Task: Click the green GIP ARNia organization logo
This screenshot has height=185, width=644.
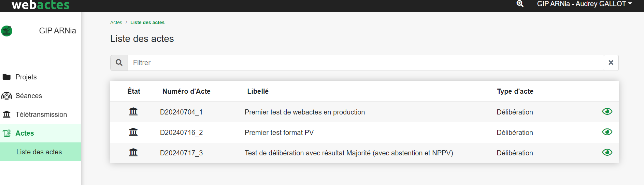Action: click(7, 31)
